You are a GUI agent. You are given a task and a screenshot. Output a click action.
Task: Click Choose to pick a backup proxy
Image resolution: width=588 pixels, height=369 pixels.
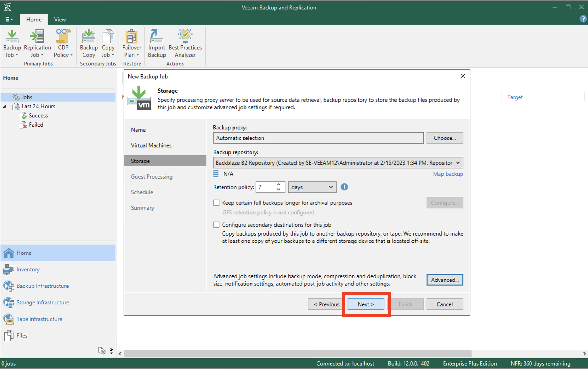[x=445, y=138]
